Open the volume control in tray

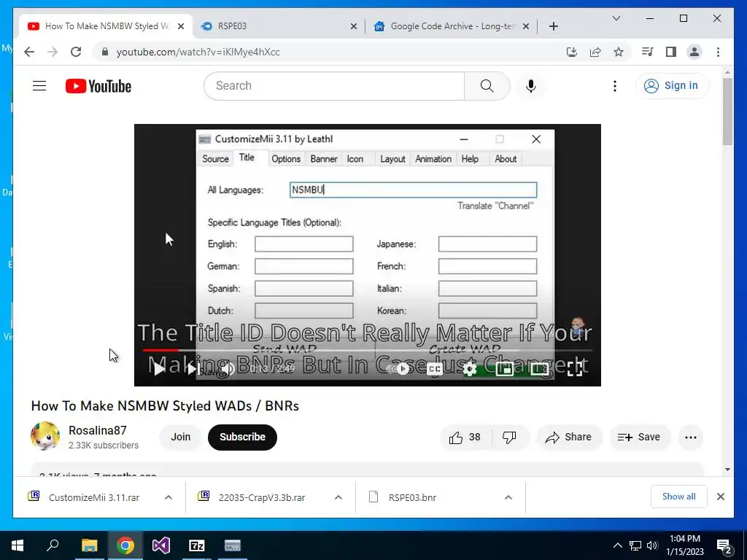click(x=652, y=545)
